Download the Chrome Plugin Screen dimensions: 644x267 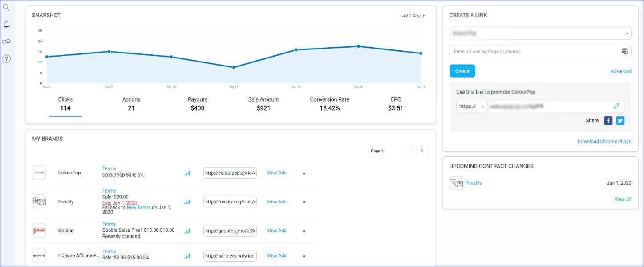point(604,141)
